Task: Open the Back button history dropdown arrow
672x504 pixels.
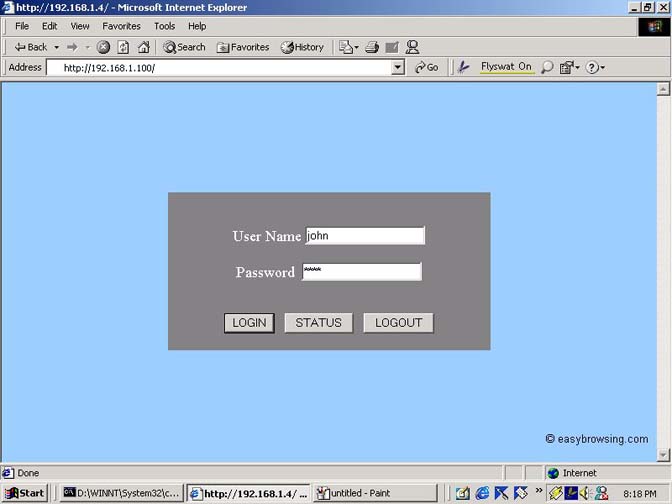Action: point(56,47)
